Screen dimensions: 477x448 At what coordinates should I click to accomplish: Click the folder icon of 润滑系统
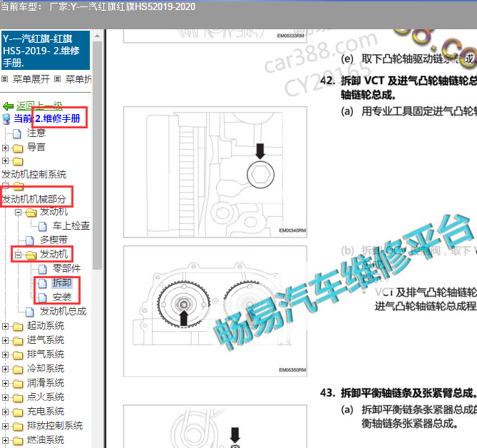(x=19, y=384)
